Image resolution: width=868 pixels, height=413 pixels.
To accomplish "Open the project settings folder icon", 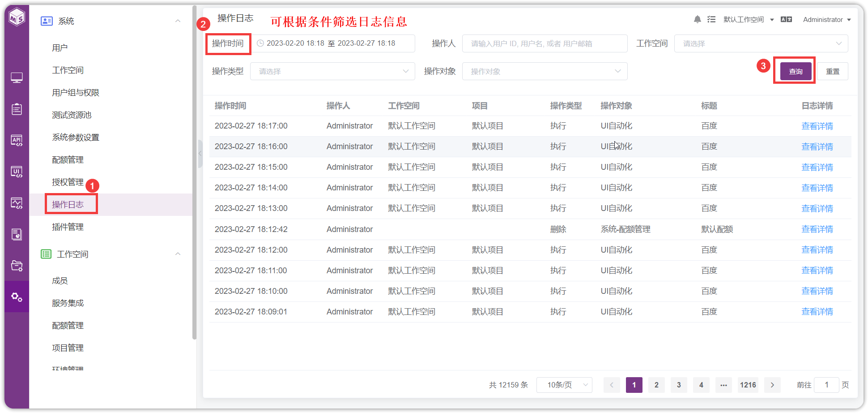I will (17, 266).
